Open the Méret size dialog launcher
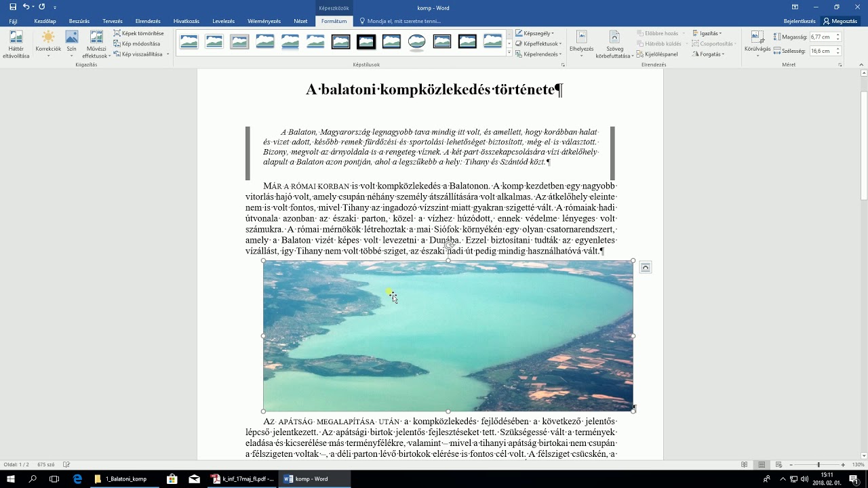This screenshot has width=868, height=488. [x=840, y=65]
